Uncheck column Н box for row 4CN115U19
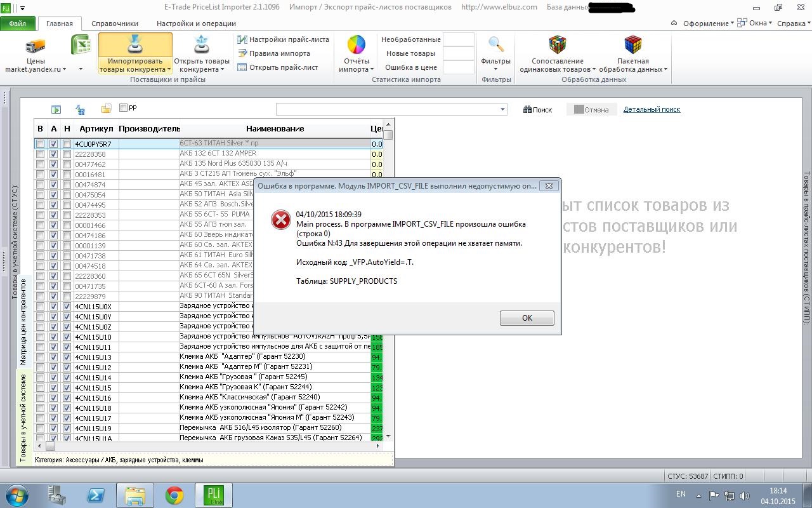 click(x=67, y=429)
